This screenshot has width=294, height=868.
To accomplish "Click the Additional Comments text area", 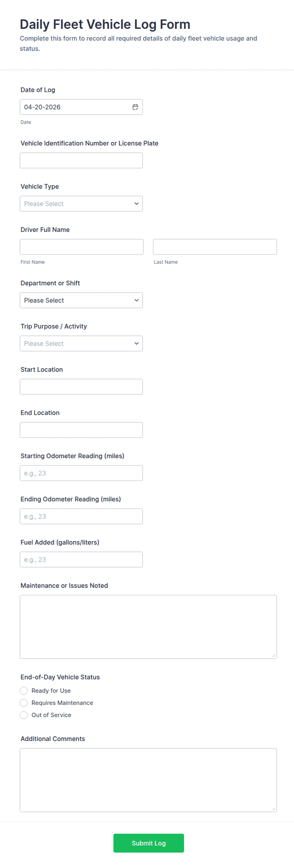I will pyautogui.click(x=148, y=780).
